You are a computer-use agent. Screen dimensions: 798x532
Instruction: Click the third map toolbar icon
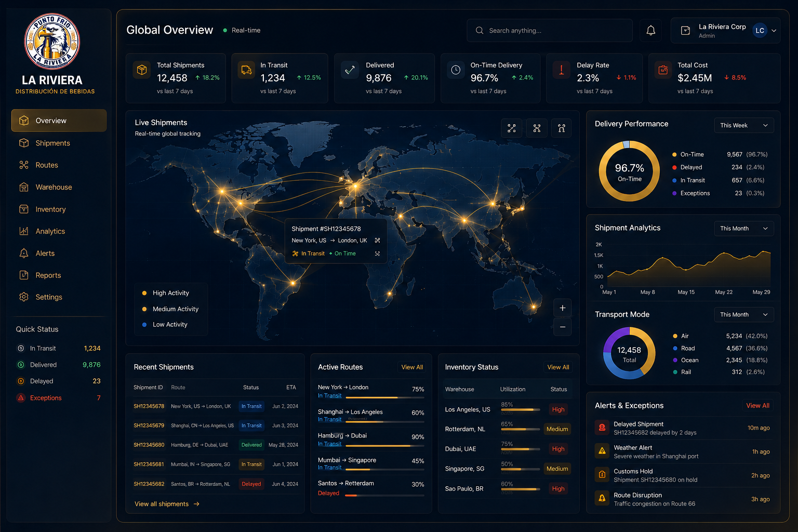tap(562, 128)
